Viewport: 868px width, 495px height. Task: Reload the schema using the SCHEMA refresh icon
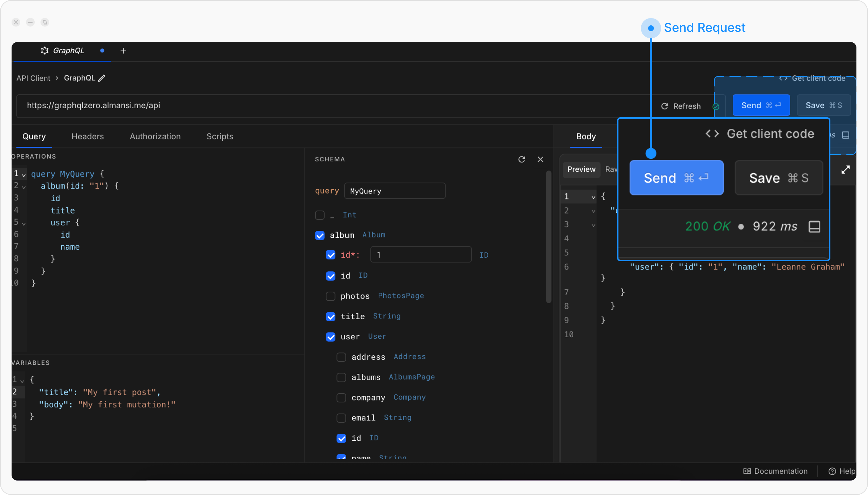[522, 159]
